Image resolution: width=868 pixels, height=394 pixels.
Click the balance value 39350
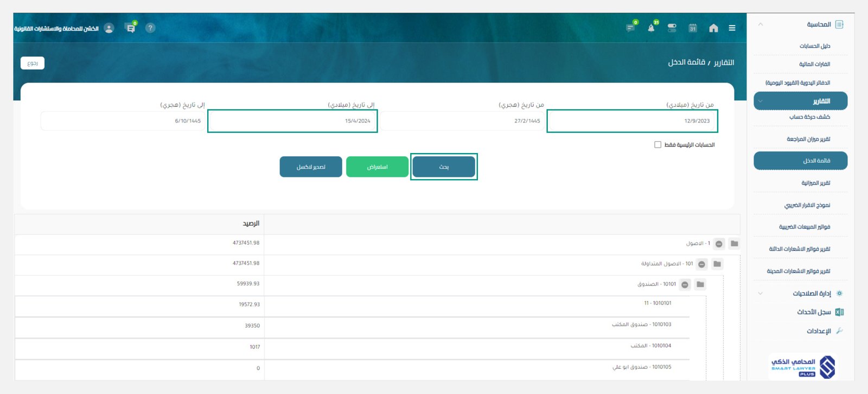pos(252,326)
